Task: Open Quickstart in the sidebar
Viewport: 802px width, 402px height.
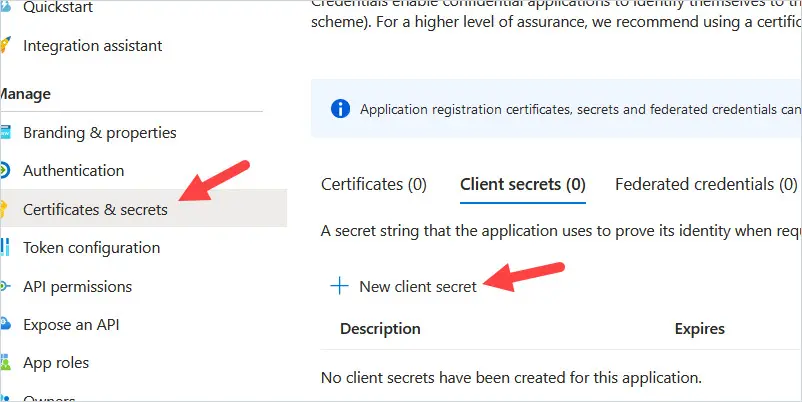Action: (58, 7)
